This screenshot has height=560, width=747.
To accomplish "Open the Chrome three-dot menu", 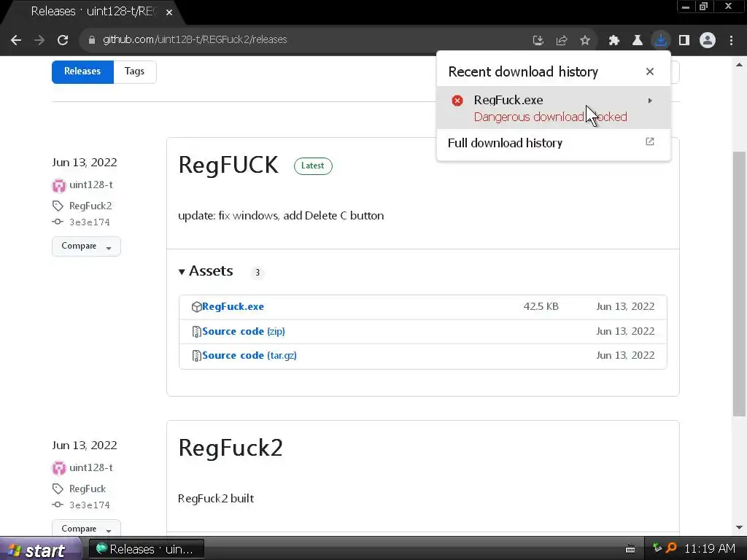I will coord(731,41).
